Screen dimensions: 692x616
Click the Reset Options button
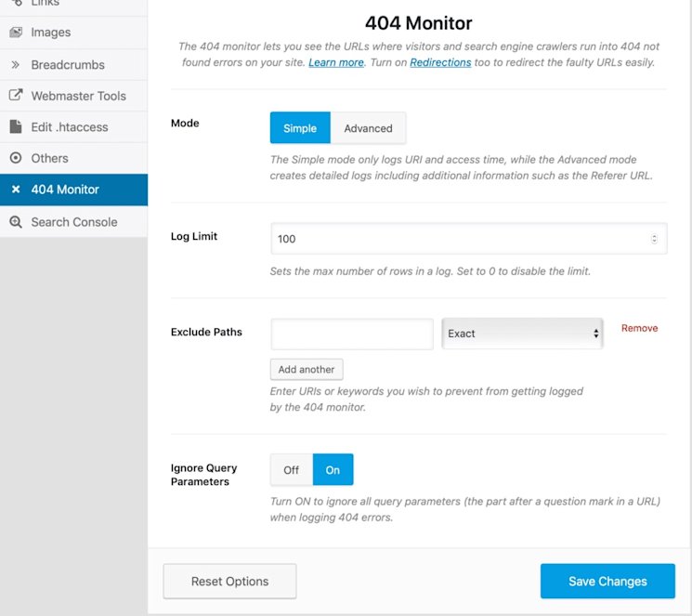(229, 581)
